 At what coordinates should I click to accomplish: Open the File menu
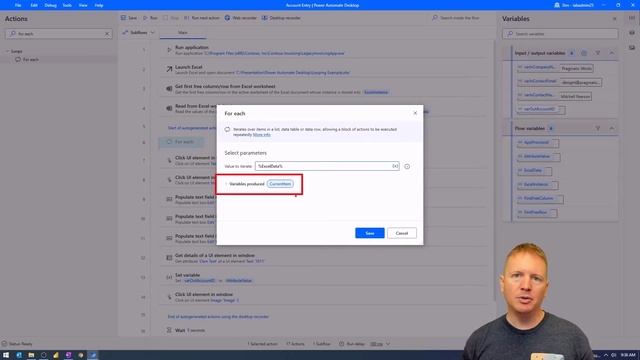pos(18,5)
